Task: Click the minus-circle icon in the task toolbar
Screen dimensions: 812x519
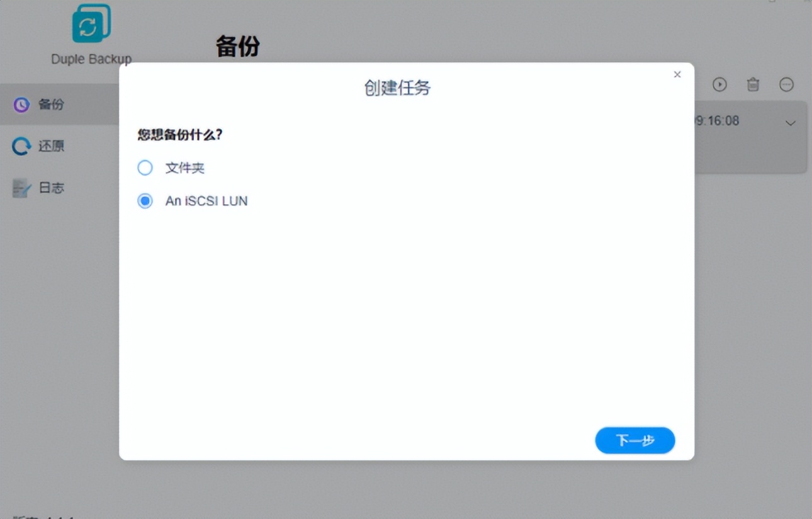Action: click(x=786, y=84)
